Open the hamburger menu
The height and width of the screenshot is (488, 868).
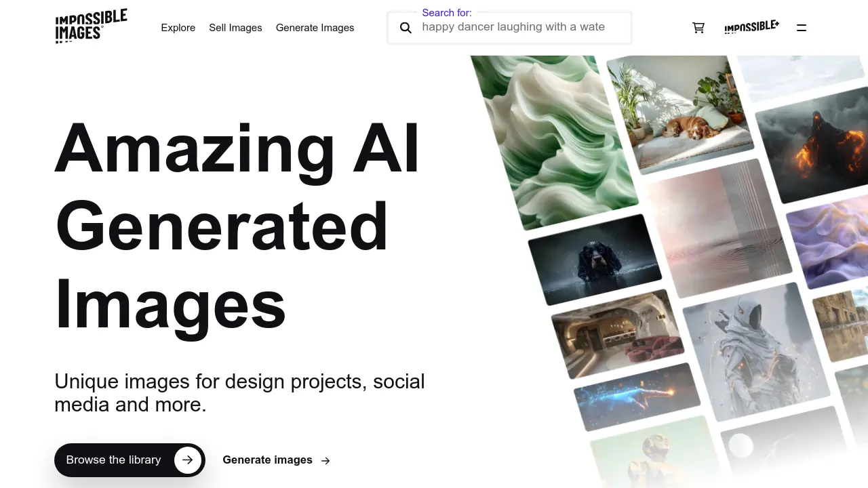(x=802, y=28)
